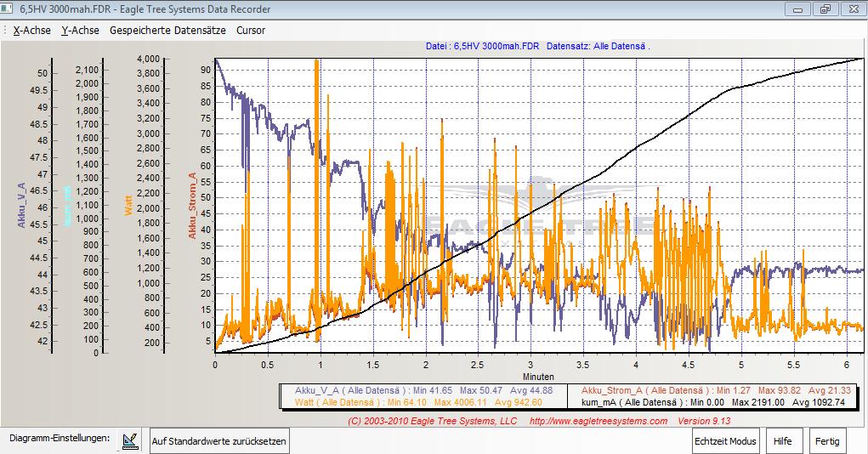Switch to Echtzeit Modus

click(725, 441)
